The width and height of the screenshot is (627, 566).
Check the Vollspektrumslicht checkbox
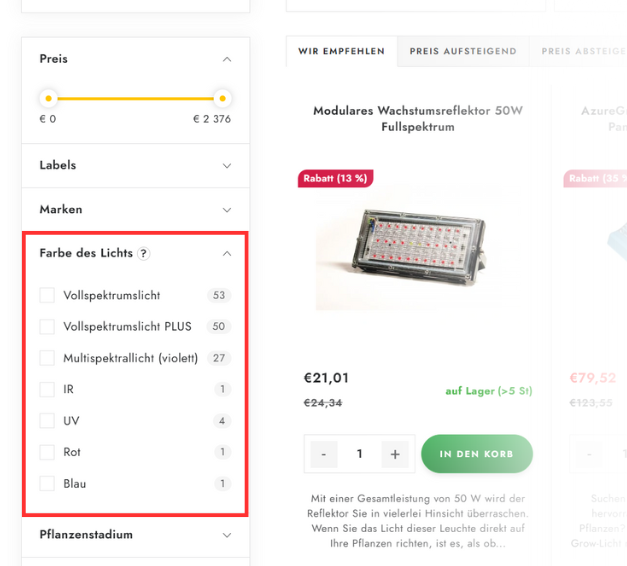47,295
